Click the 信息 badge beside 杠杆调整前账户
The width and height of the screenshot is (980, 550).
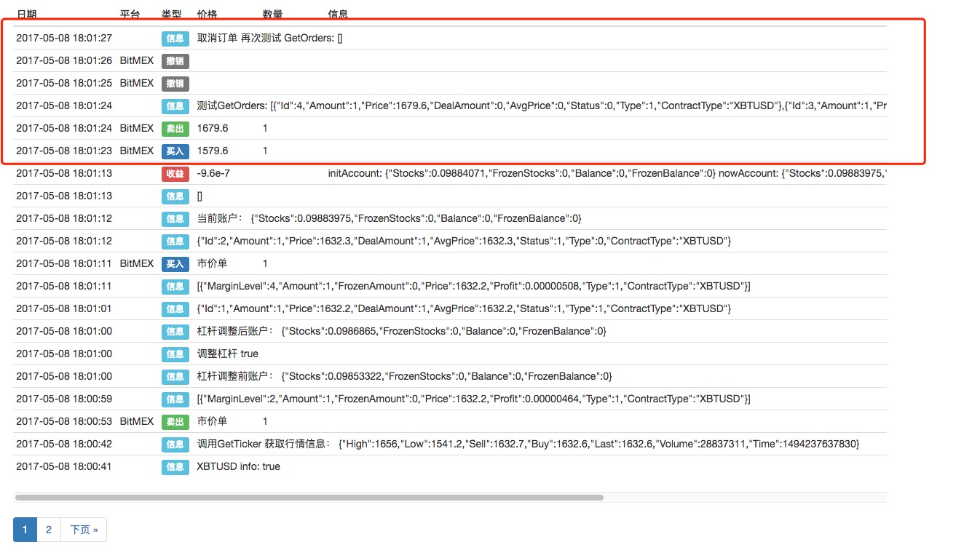coord(175,376)
